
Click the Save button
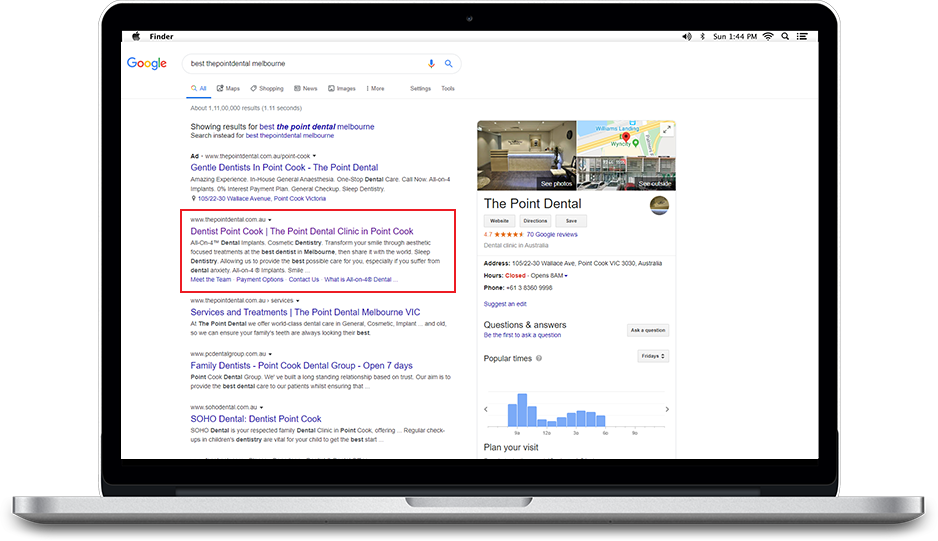(571, 221)
